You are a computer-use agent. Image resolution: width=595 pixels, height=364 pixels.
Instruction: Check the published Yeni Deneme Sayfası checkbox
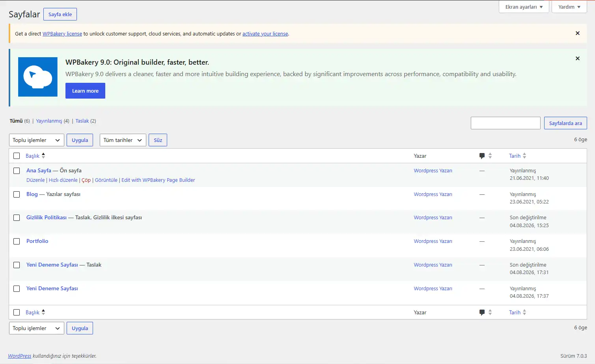[x=17, y=289]
